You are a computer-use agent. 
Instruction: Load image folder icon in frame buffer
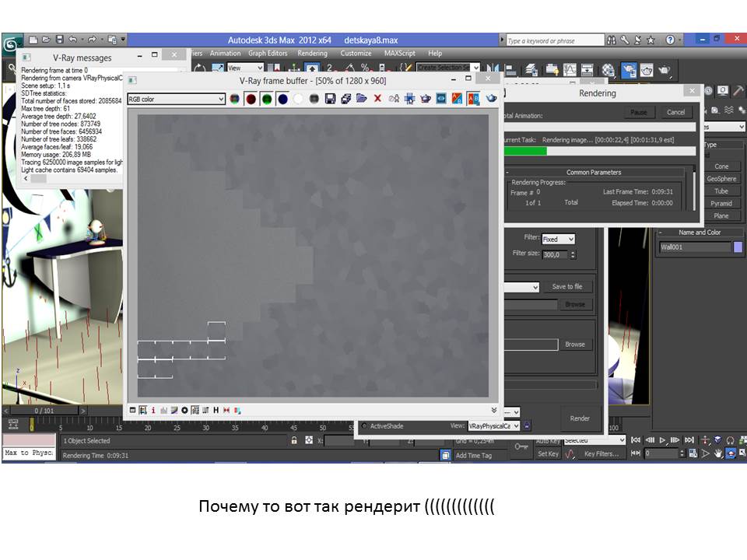tap(362, 99)
